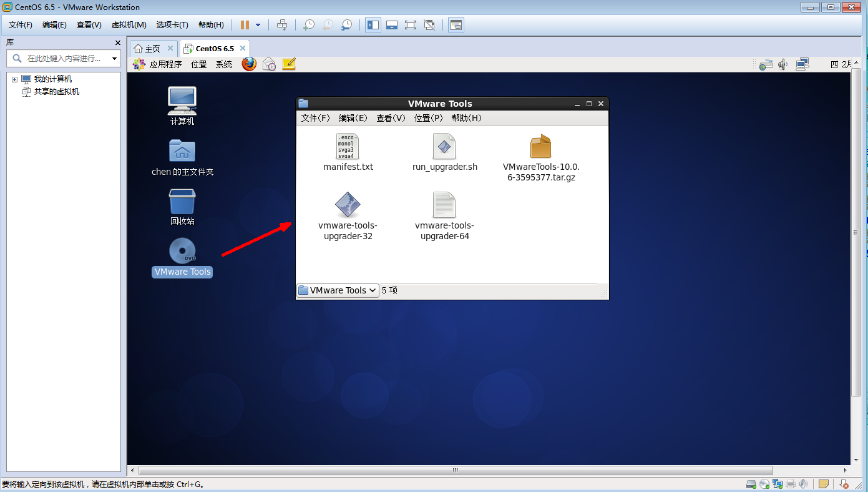Image resolution: width=868 pixels, height=492 pixels.
Task: Open the power options dropdown arrow beside pause
Action: [x=258, y=25]
